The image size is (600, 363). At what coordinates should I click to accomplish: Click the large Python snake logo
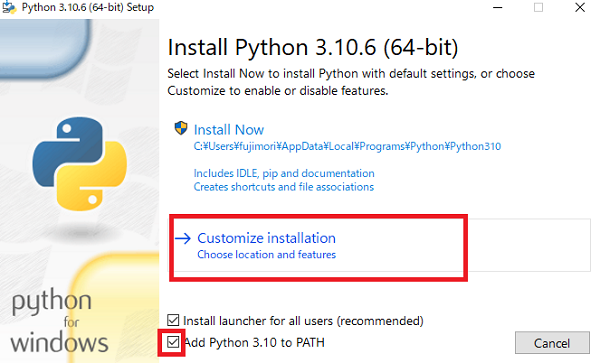80,164
